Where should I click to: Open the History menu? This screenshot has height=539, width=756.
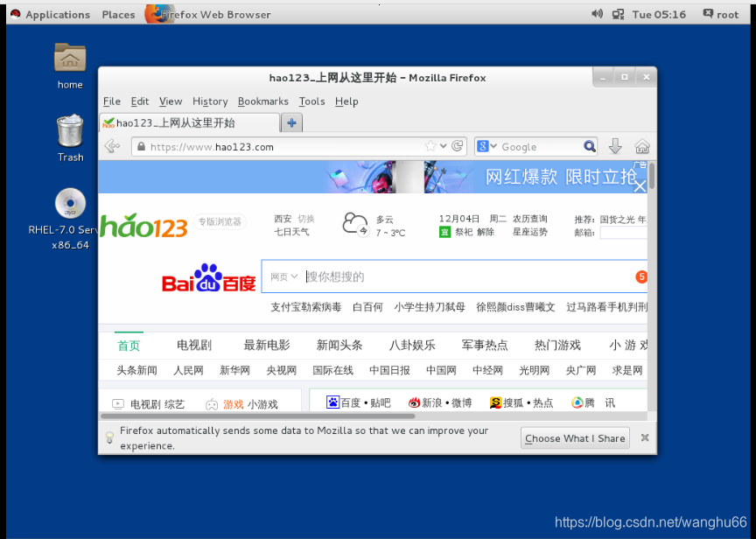(210, 101)
